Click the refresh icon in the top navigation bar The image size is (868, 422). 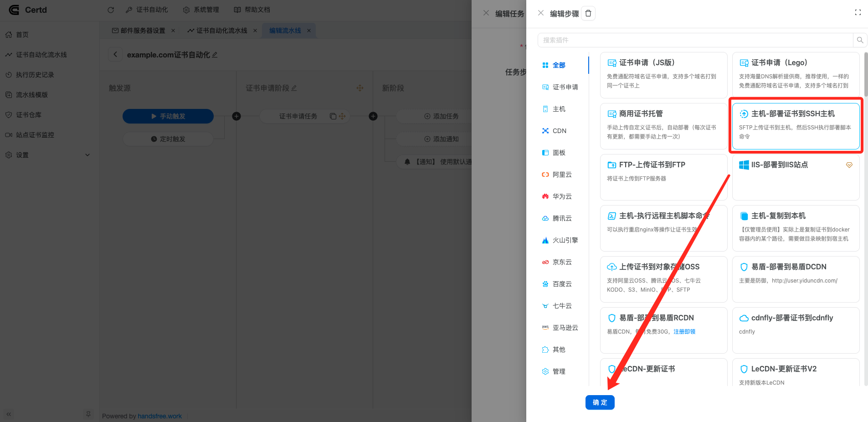111,10
